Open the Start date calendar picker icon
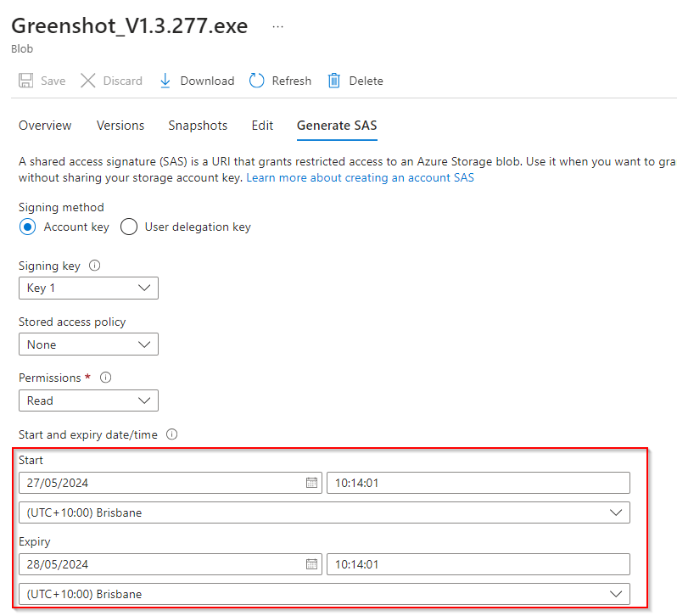The image size is (677, 616). pos(311,483)
